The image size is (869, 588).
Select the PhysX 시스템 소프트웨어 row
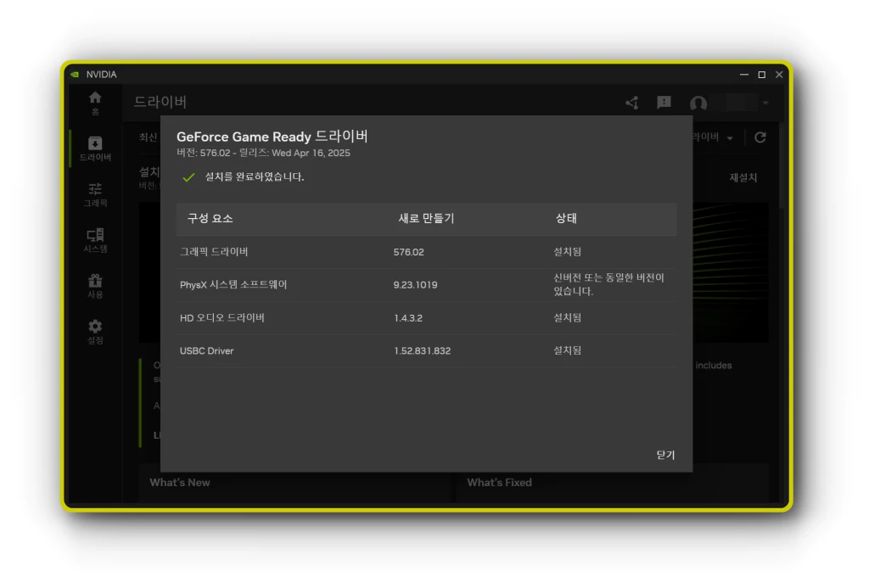click(x=426, y=285)
